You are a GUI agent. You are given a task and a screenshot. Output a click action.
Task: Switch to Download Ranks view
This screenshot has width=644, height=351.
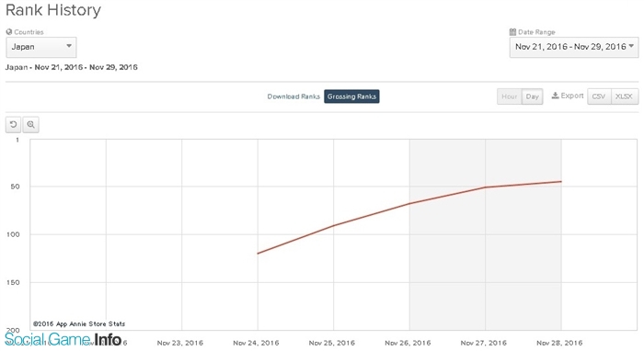(293, 96)
